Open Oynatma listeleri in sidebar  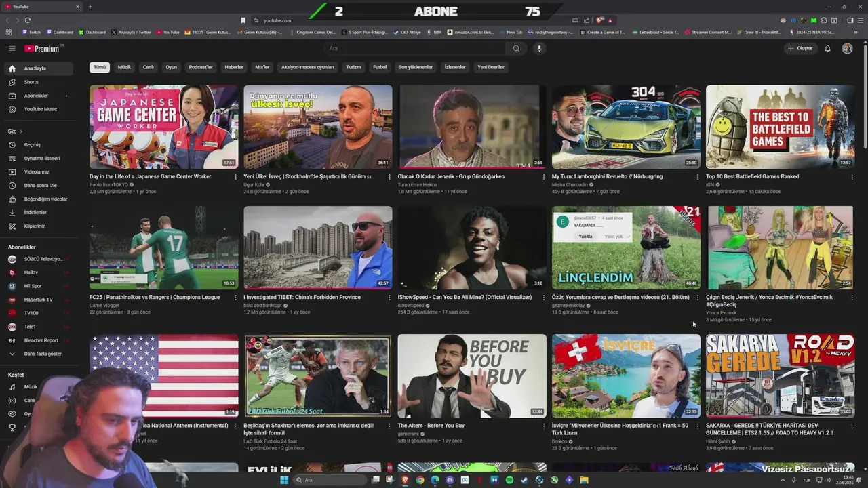coord(39,158)
